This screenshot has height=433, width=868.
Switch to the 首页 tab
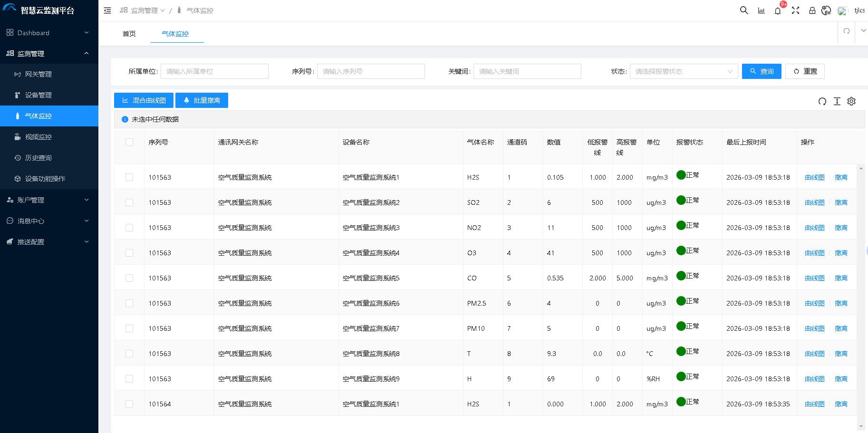tap(129, 34)
